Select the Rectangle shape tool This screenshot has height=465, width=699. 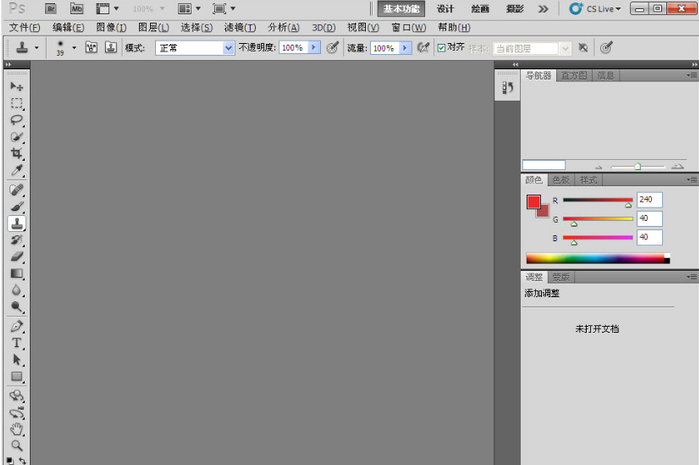pos(16,376)
